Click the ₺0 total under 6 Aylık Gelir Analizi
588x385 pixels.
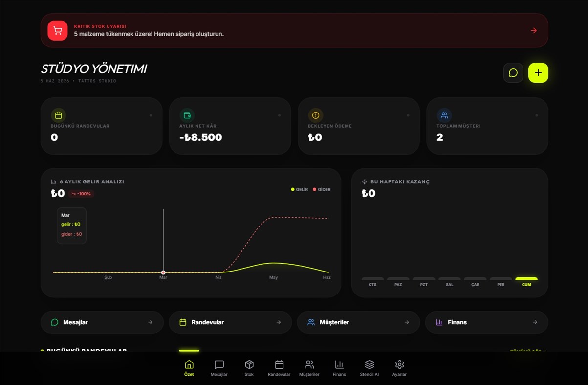(x=58, y=194)
